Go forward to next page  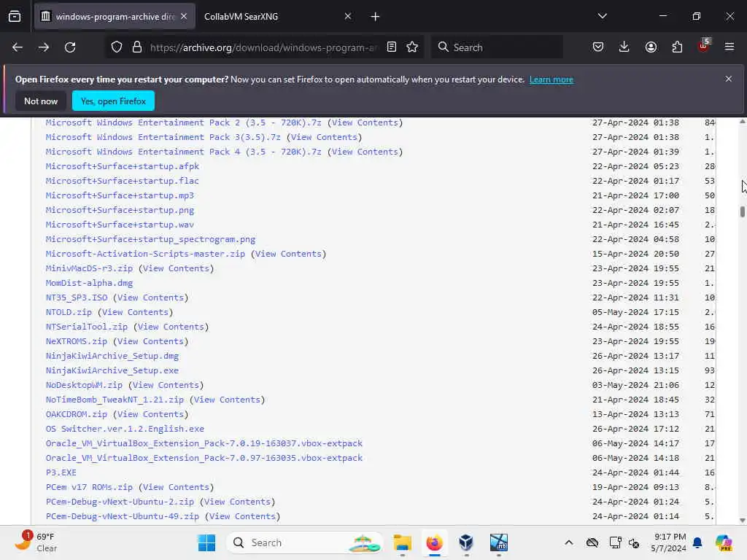click(x=44, y=47)
